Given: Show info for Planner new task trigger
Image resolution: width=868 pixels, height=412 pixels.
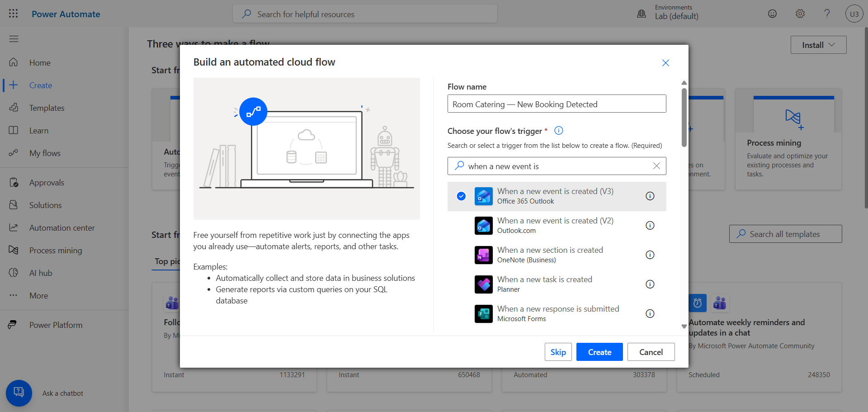Looking at the screenshot, I should (x=650, y=284).
